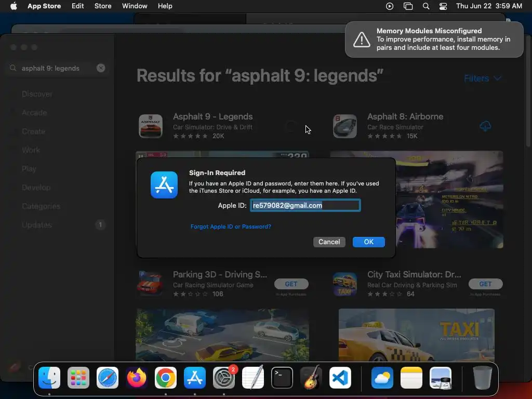Screen dimensions: 532x399
Task: Open Preview app from the Dock
Action: click(x=441, y=378)
